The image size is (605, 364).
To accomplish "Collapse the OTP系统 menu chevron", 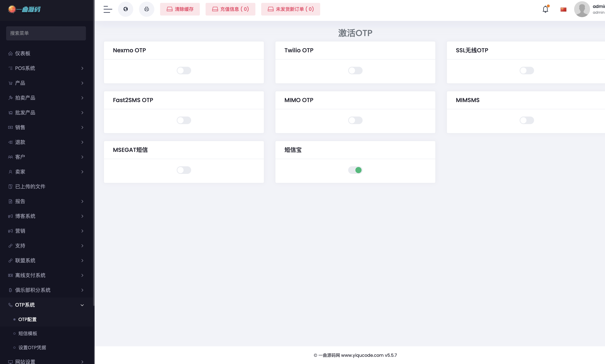I will (82, 305).
